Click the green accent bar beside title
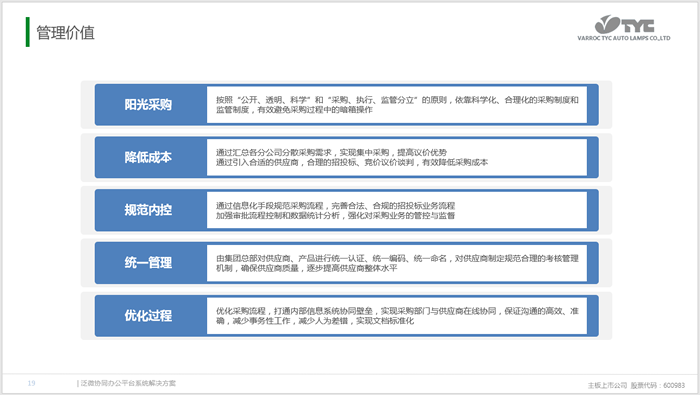Screen dimensions: 700x395 pyautogui.click(x=28, y=32)
